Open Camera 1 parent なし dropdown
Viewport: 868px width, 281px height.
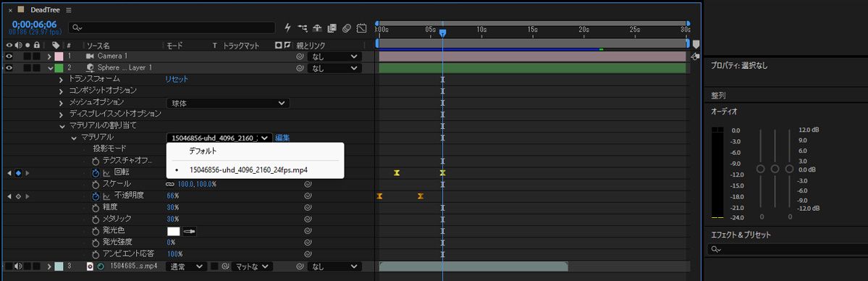point(335,56)
